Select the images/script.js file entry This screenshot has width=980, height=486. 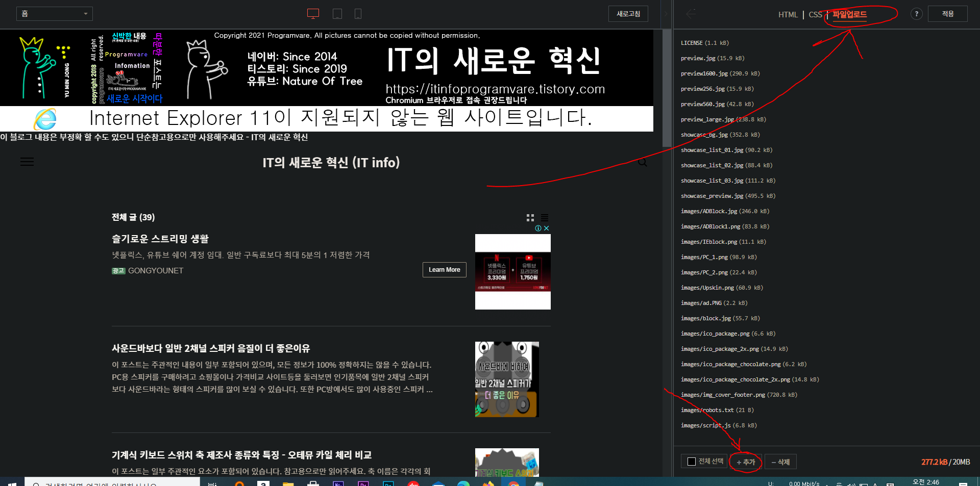pyautogui.click(x=719, y=425)
